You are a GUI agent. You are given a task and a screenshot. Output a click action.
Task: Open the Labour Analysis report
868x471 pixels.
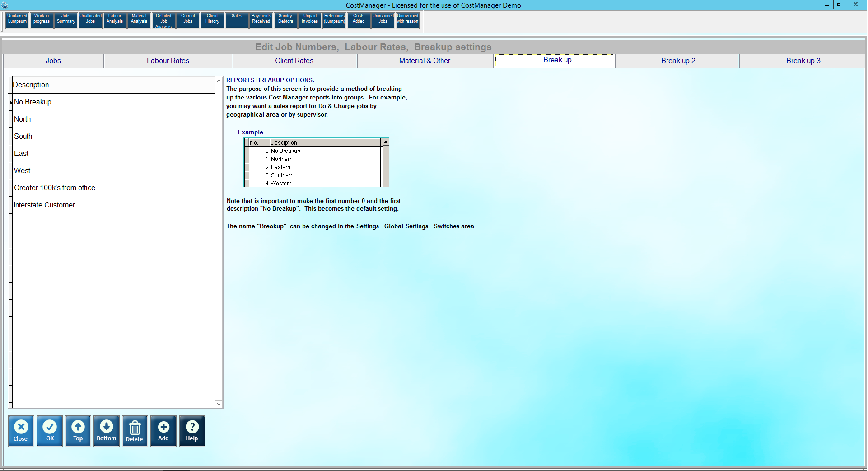click(x=115, y=21)
